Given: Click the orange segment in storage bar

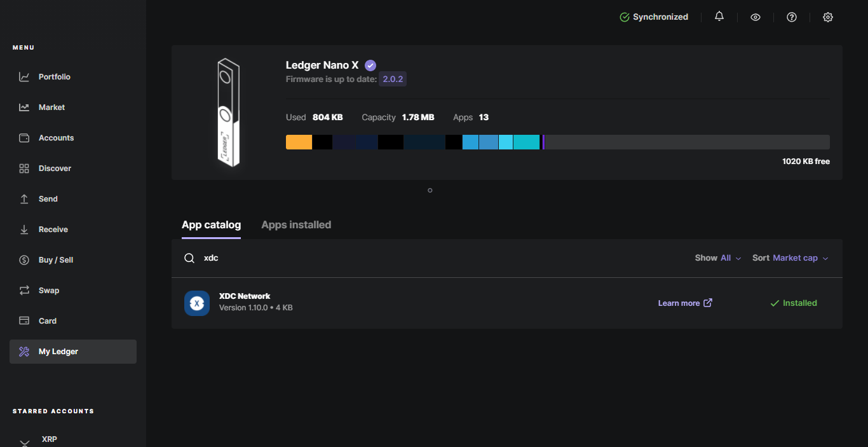Looking at the screenshot, I should (299, 142).
